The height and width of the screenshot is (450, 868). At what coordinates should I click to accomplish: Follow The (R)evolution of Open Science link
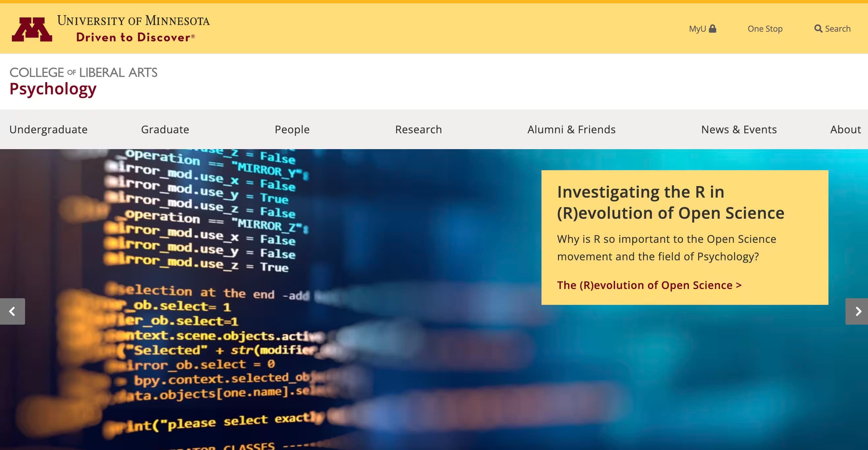pos(649,285)
